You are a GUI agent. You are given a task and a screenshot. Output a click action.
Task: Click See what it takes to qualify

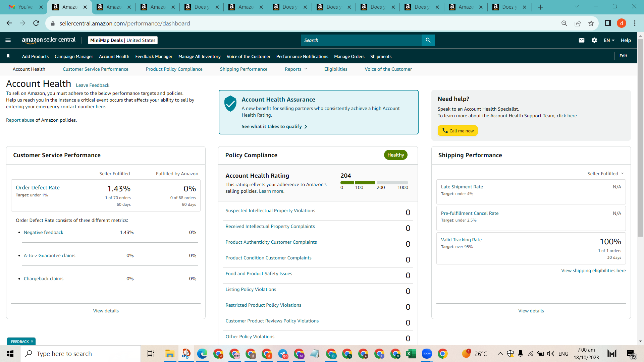pyautogui.click(x=274, y=126)
